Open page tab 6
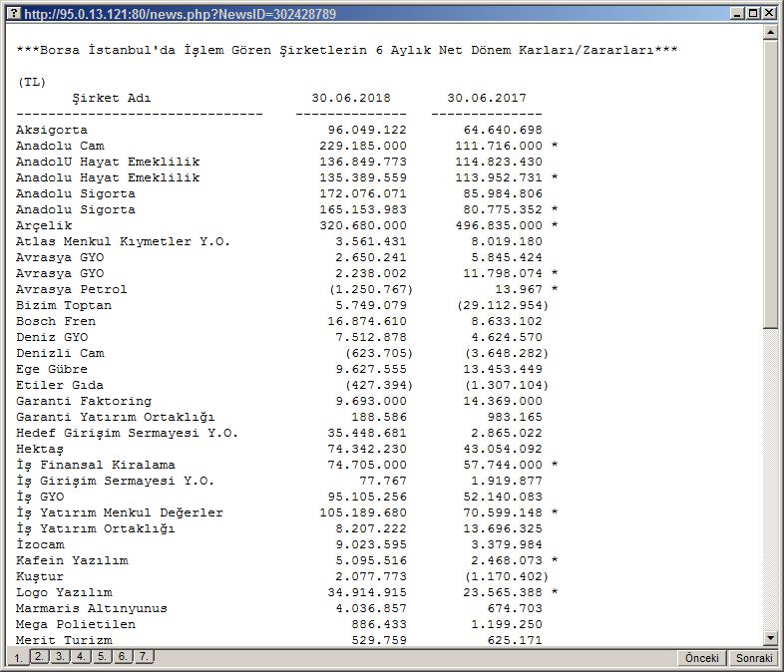The height and width of the screenshot is (672, 784). point(123,656)
